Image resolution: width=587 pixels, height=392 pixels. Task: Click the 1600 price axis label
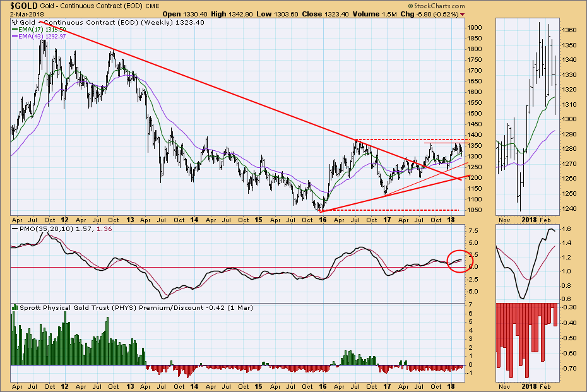(x=474, y=92)
